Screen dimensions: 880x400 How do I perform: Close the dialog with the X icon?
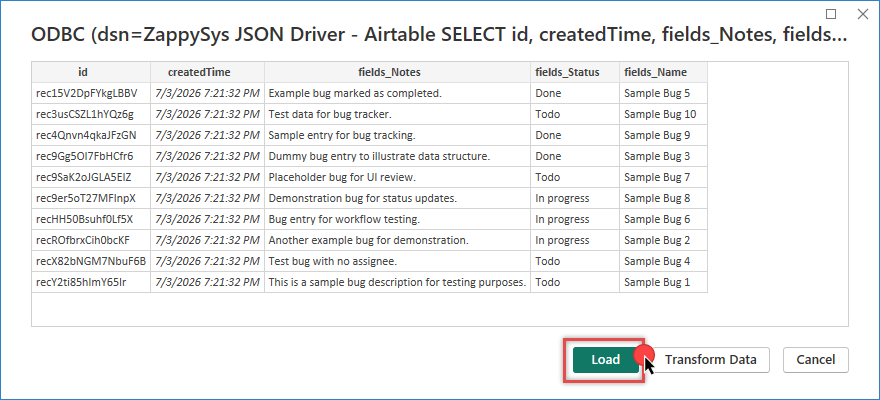click(863, 14)
